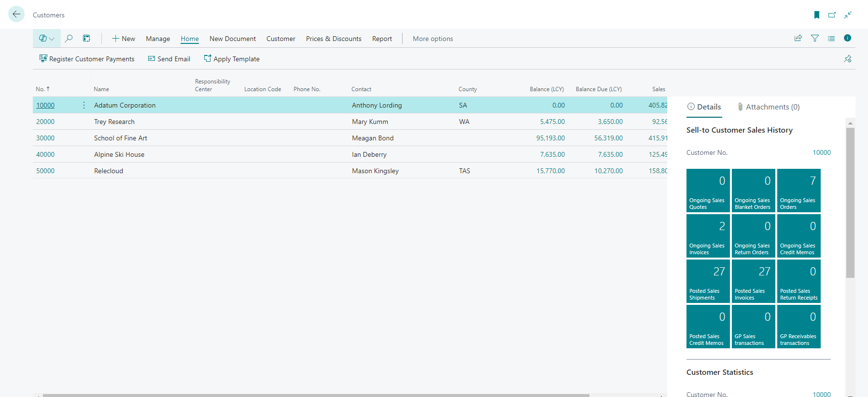Open the Prices & Discounts menu

click(334, 39)
